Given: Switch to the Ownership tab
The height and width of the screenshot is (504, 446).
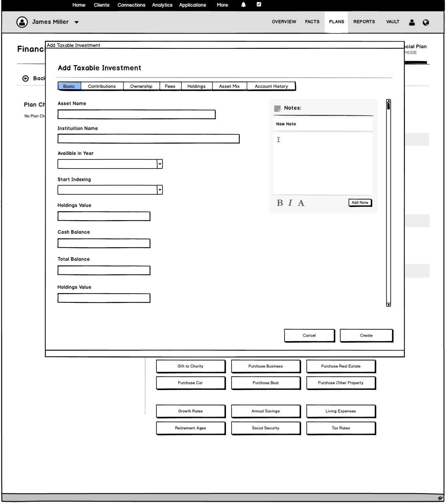Looking at the screenshot, I should pyautogui.click(x=141, y=86).
